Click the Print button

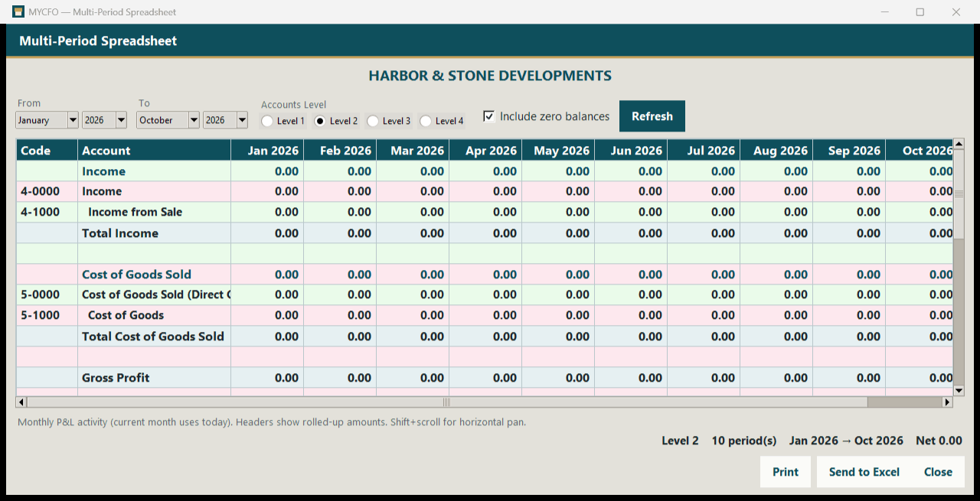(x=786, y=472)
